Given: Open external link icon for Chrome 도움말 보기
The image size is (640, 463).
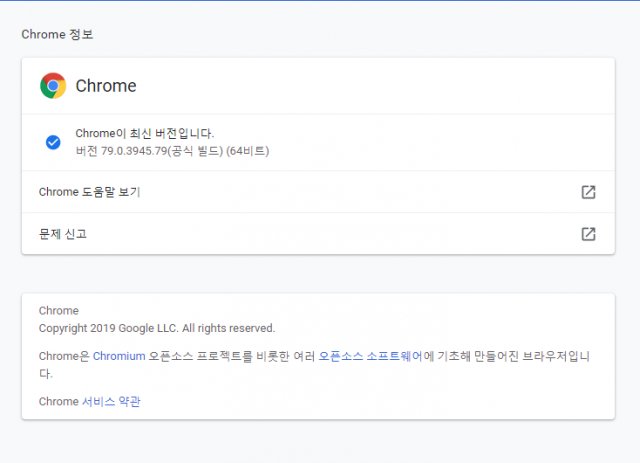Looking at the screenshot, I should (x=588, y=192).
